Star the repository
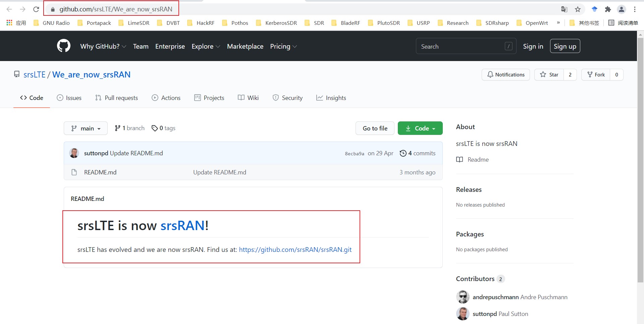The image size is (644, 324). tap(549, 74)
